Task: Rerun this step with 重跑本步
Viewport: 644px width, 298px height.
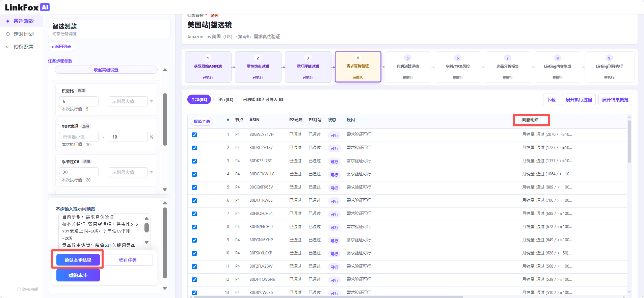Action: click(x=78, y=275)
